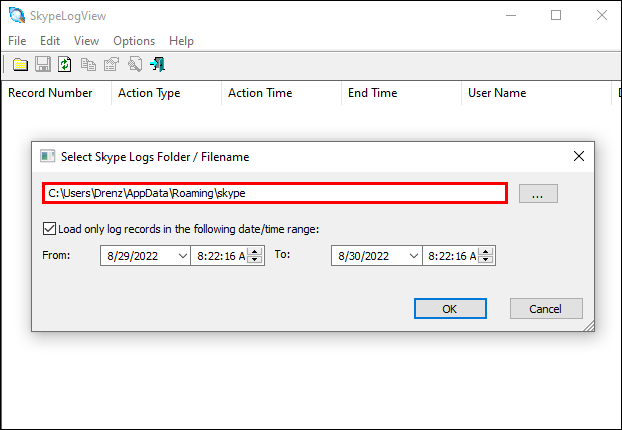Click the refresh toolbar icon
Screen dimensions: 622x430
pyautogui.click(x=65, y=64)
